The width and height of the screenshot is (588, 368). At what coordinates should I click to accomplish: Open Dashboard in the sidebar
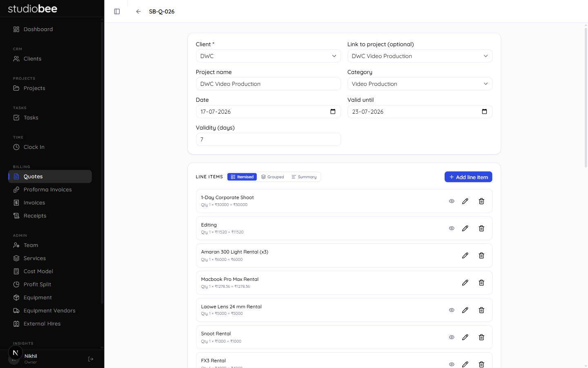pos(50,29)
